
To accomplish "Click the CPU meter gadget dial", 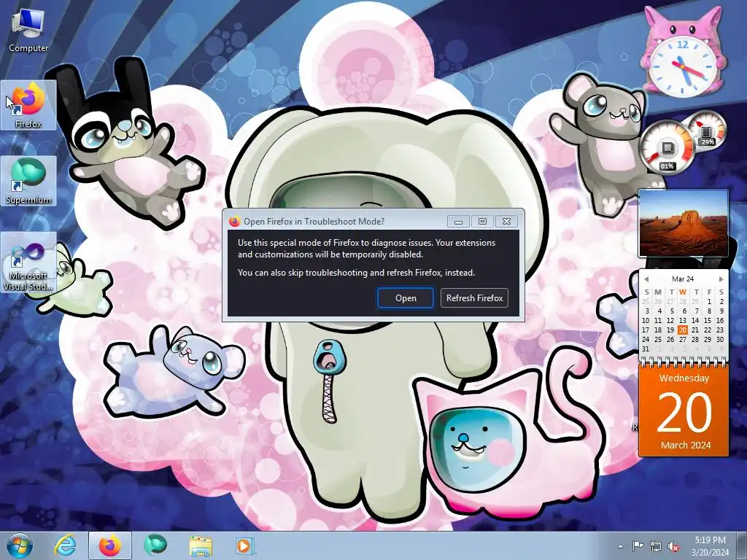I will pyautogui.click(x=667, y=147).
